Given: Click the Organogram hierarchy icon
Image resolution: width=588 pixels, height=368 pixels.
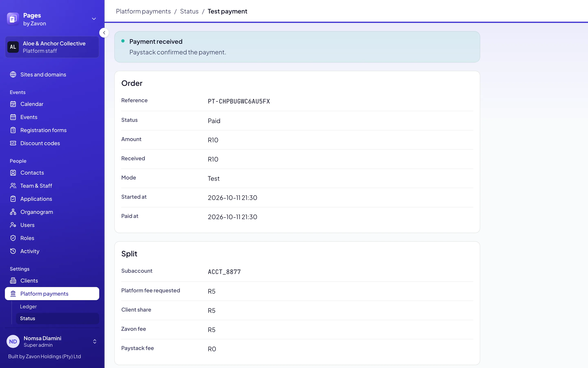Looking at the screenshot, I should [13, 212].
